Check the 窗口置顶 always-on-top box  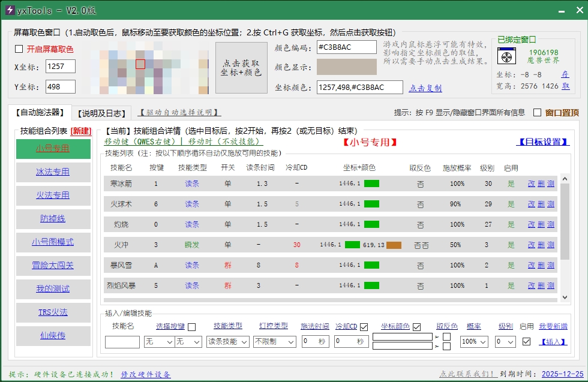(x=537, y=113)
